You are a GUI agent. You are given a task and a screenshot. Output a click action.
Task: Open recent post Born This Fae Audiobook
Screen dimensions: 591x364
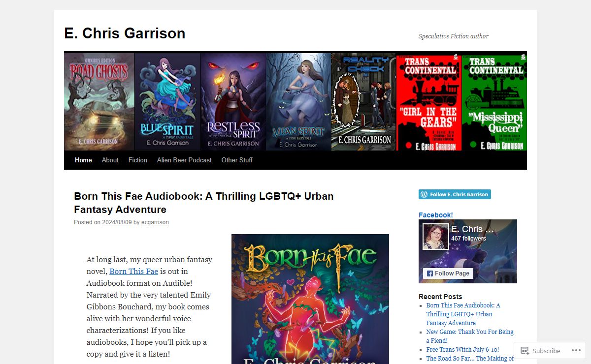[x=463, y=314]
